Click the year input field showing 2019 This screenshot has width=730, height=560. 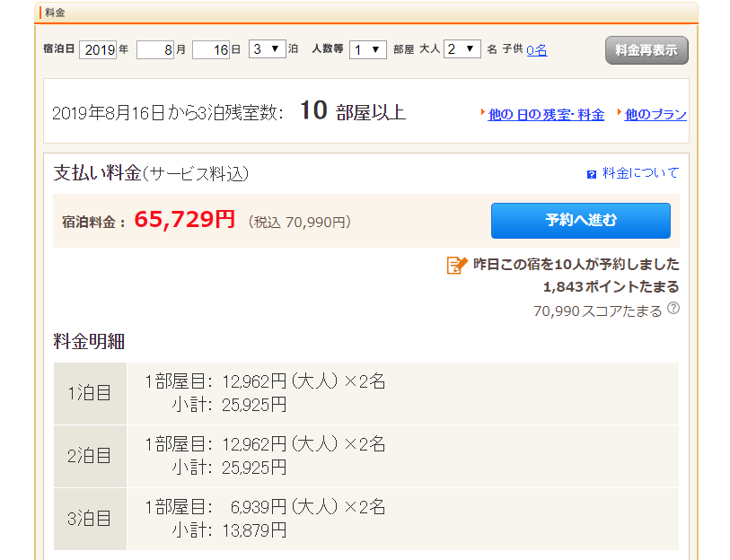pos(98,49)
